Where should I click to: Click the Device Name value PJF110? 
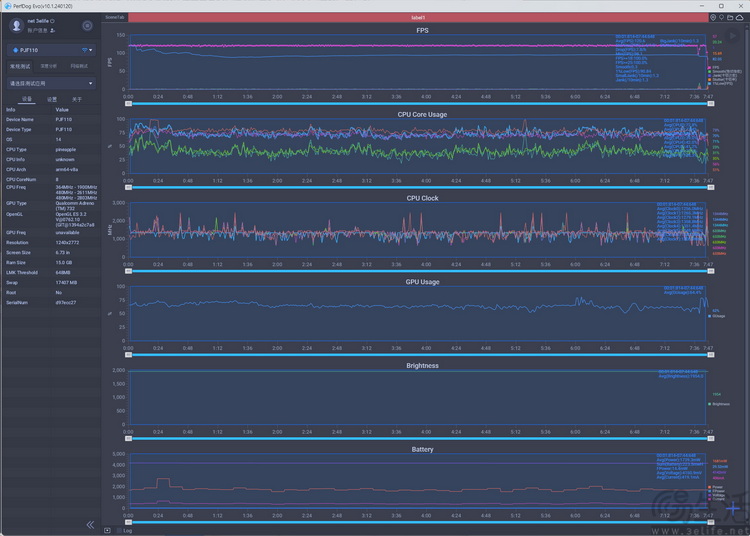[64, 120]
